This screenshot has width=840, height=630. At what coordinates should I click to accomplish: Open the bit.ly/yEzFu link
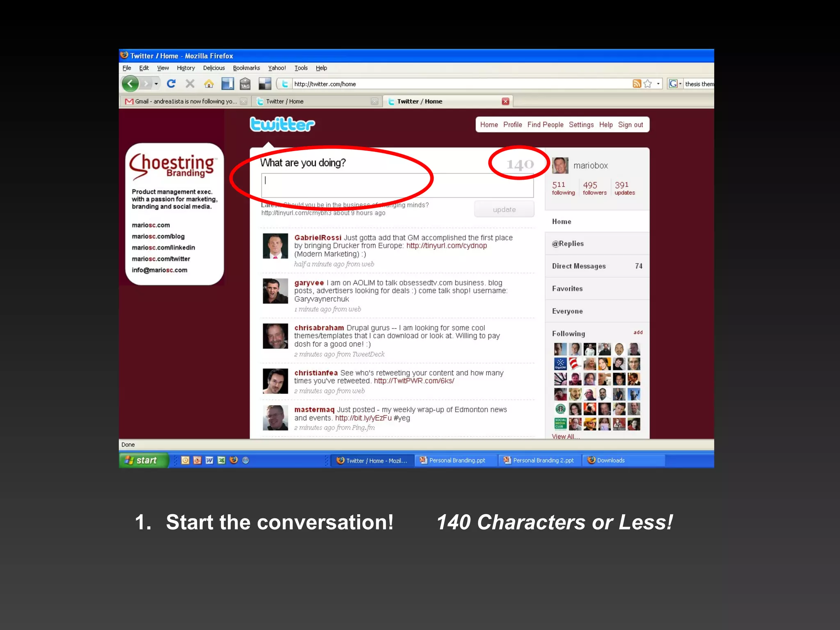(363, 418)
